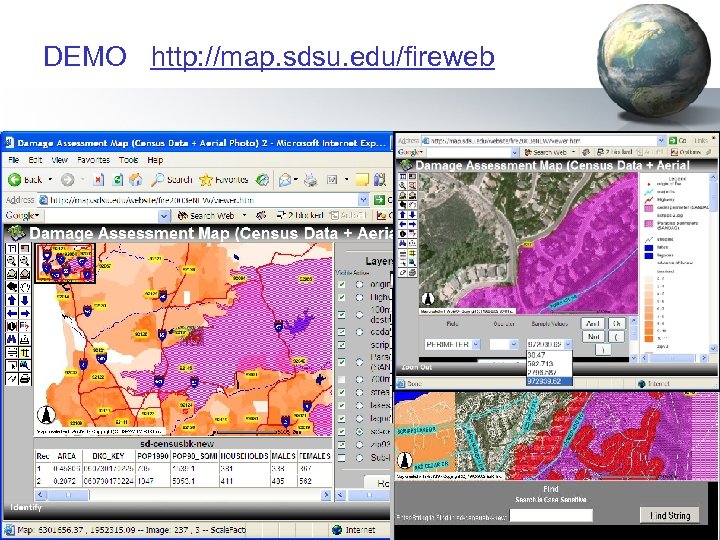Viewport: 720px width, 540px height.
Task: Select the yellow Buffer tool
Action: (x=24, y=353)
